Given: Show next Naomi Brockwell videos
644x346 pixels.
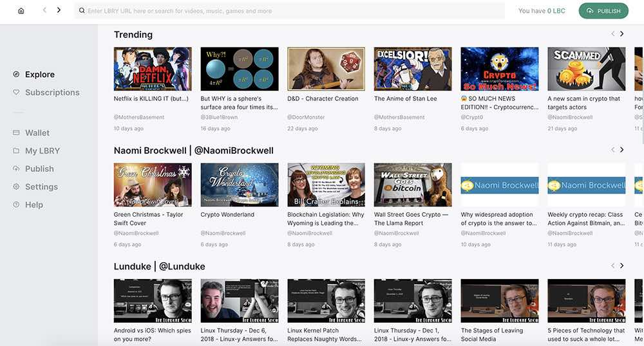Looking at the screenshot, I should point(621,150).
